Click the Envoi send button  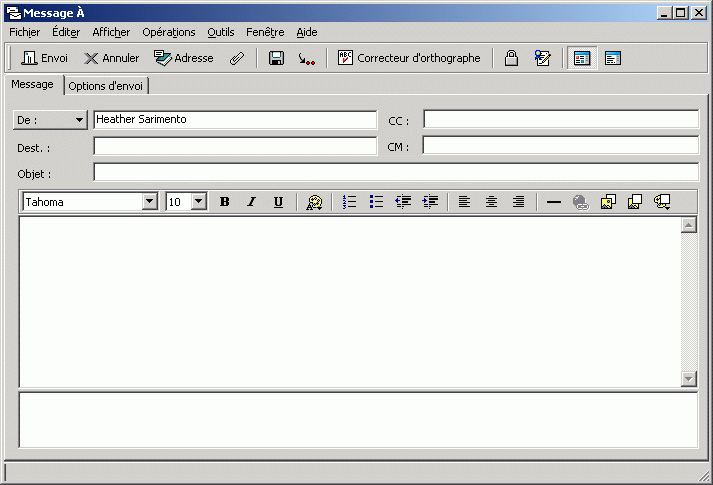coord(45,58)
